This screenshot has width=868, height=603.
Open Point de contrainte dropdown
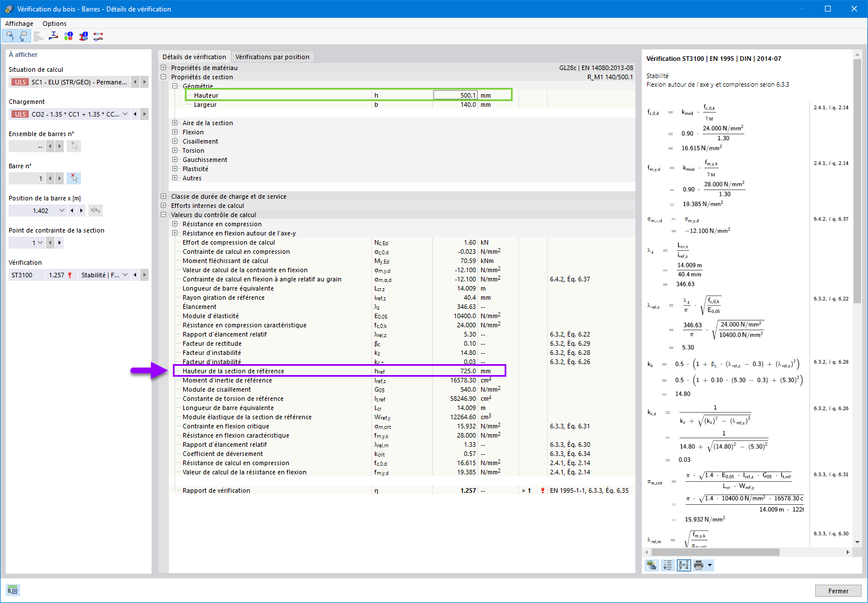[40, 243]
